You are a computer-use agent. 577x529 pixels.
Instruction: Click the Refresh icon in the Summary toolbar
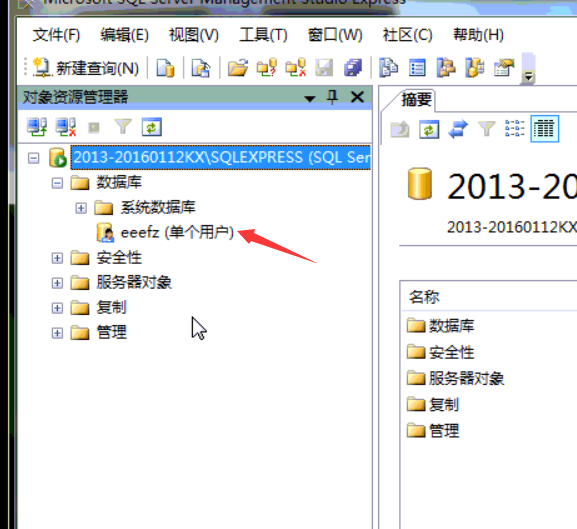click(x=429, y=129)
